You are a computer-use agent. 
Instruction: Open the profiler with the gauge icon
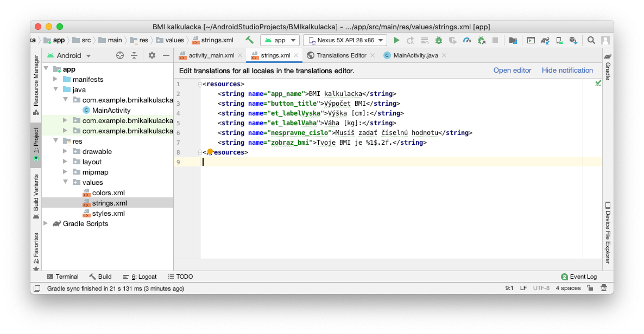point(467,40)
